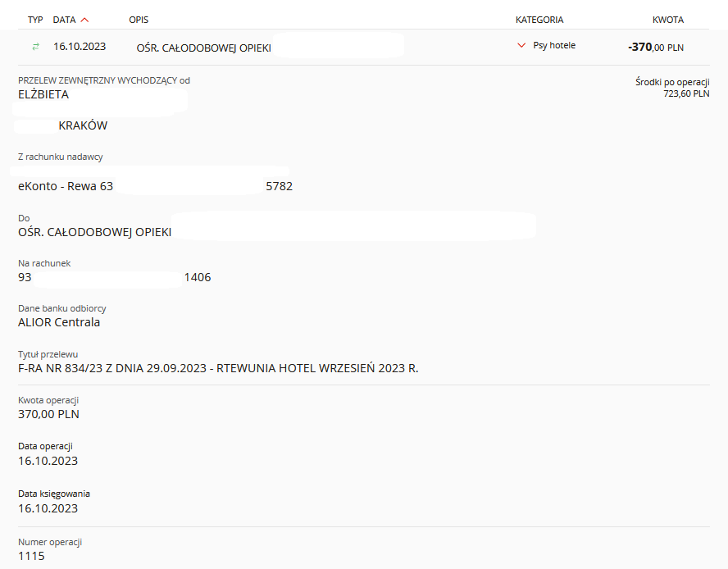728x569 pixels.
Task: Click the KRAKÓW address text
Action: 83,125
